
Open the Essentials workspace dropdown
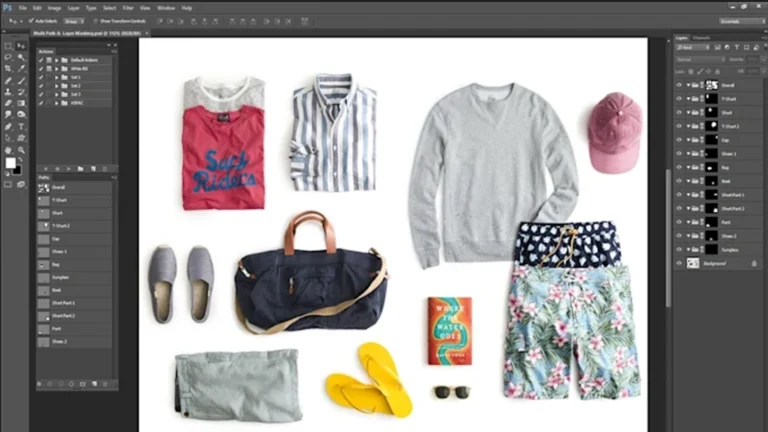741,22
